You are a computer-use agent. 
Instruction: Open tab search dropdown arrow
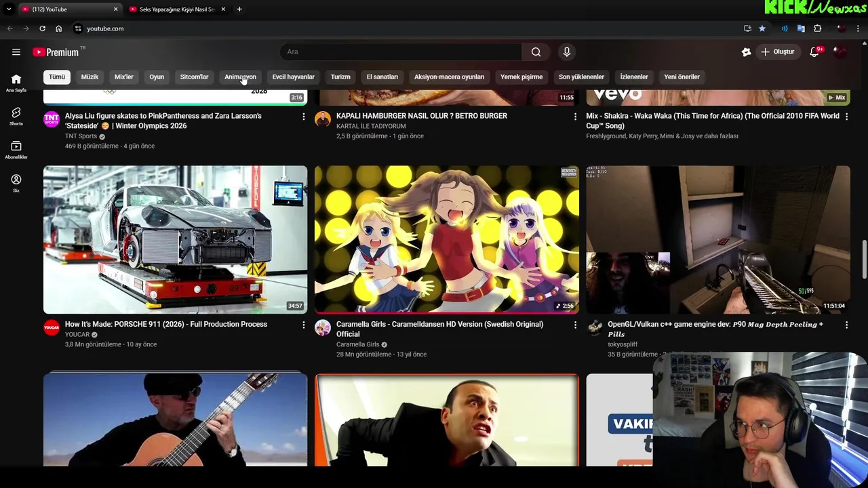(x=9, y=9)
